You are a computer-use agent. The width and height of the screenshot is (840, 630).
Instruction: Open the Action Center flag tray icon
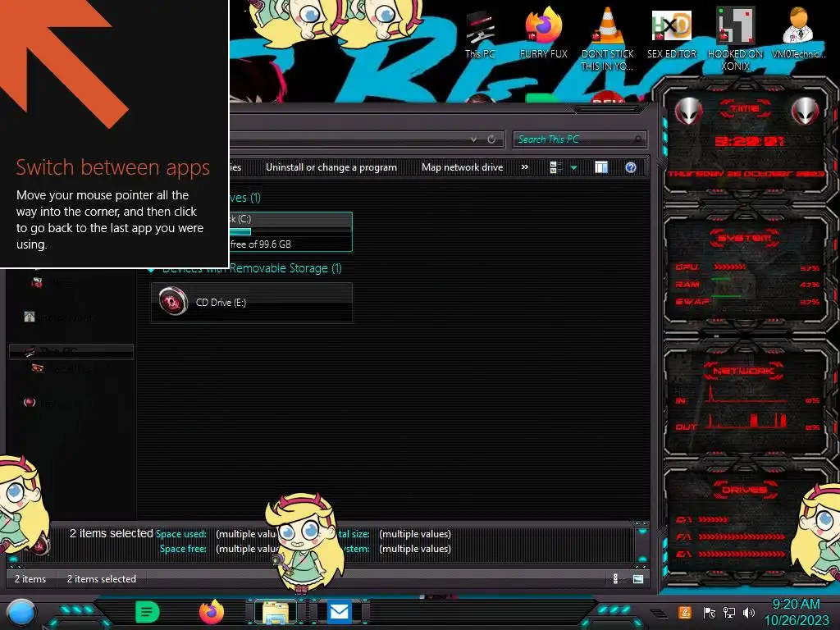[709, 612]
